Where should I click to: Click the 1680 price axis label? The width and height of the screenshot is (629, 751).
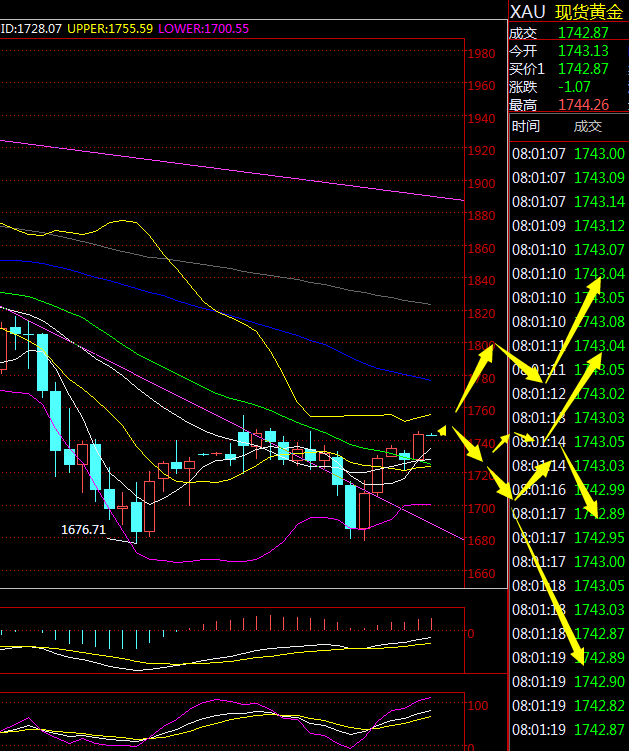(481, 541)
